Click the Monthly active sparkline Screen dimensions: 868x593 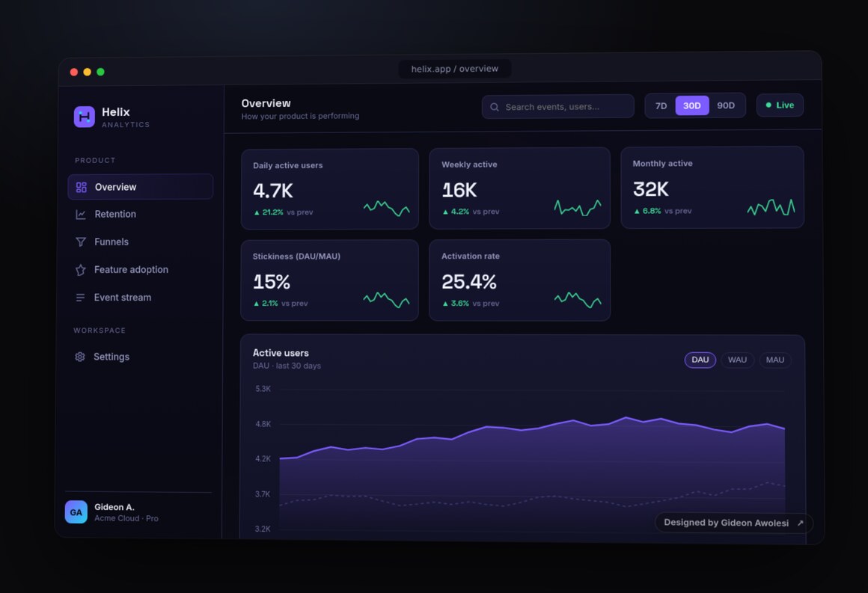click(x=771, y=207)
